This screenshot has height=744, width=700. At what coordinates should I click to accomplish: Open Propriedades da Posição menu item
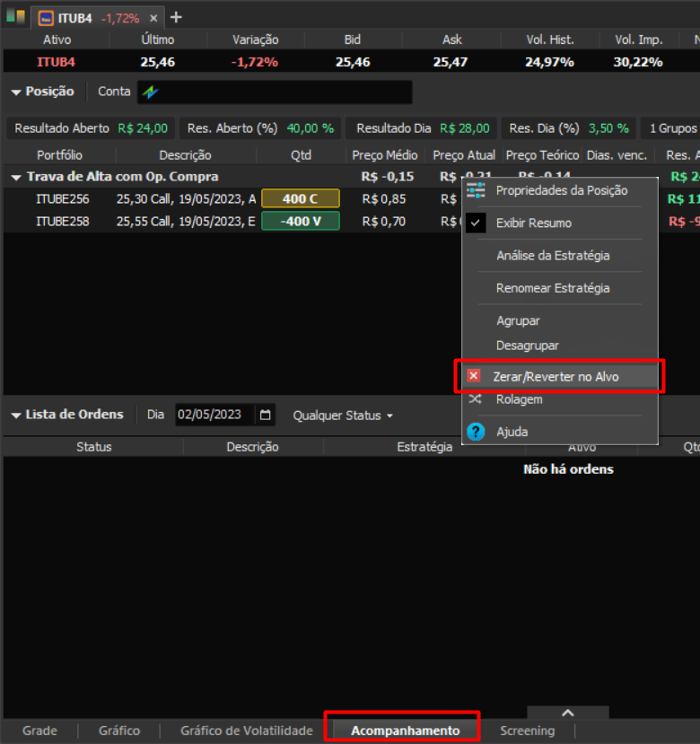pos(562,190)
